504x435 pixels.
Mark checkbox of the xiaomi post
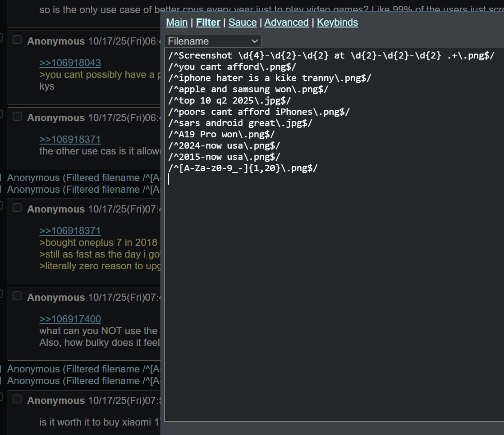pos(17,399)
